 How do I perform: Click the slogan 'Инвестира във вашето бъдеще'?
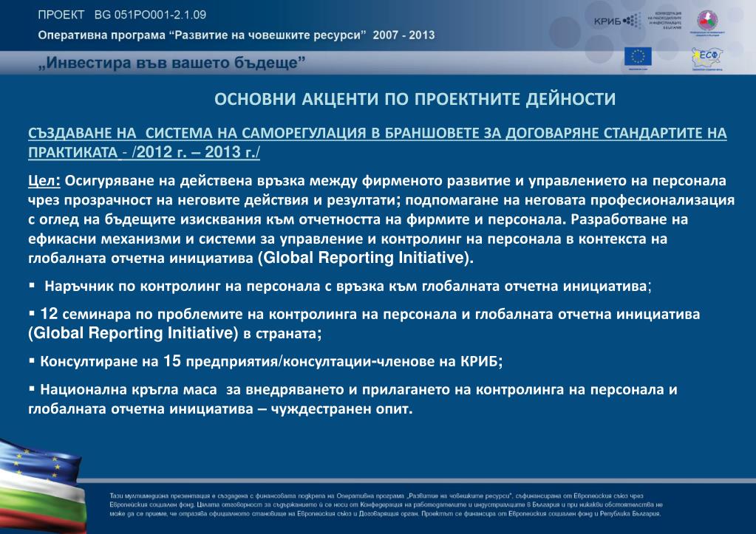(x=171, y=63)
